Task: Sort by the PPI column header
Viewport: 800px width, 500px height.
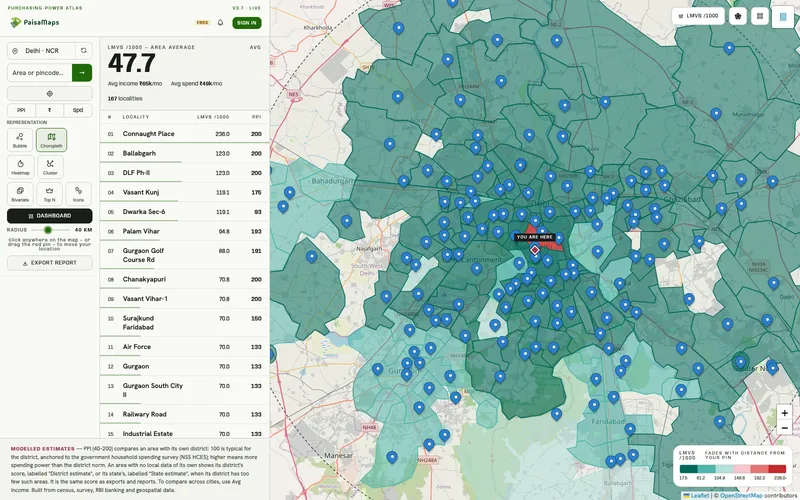Action: coord(257,117)
